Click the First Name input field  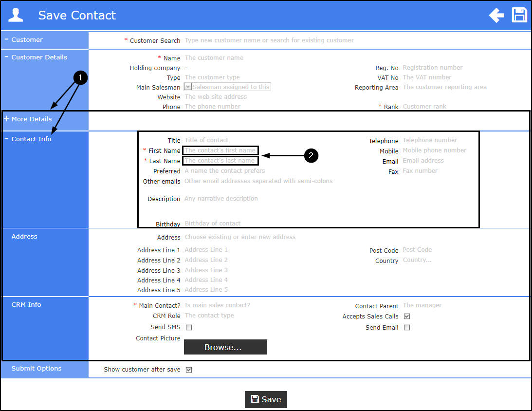tap(220, 150)
